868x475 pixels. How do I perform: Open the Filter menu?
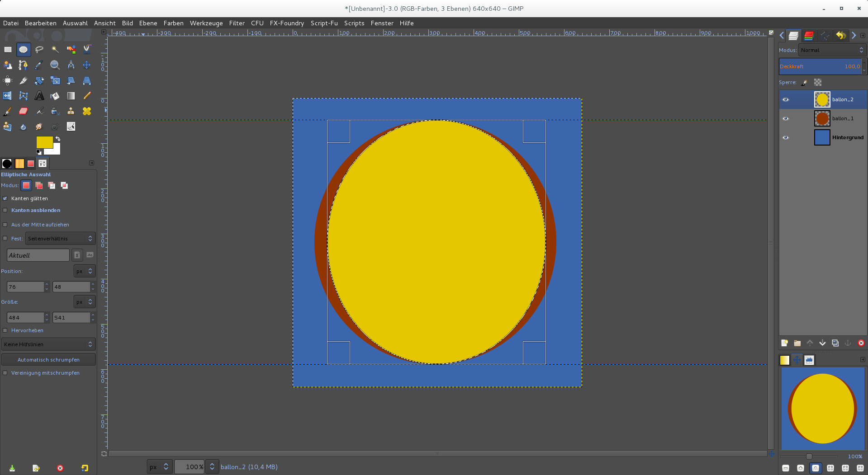pyautogui.click(x=237, y=23)
